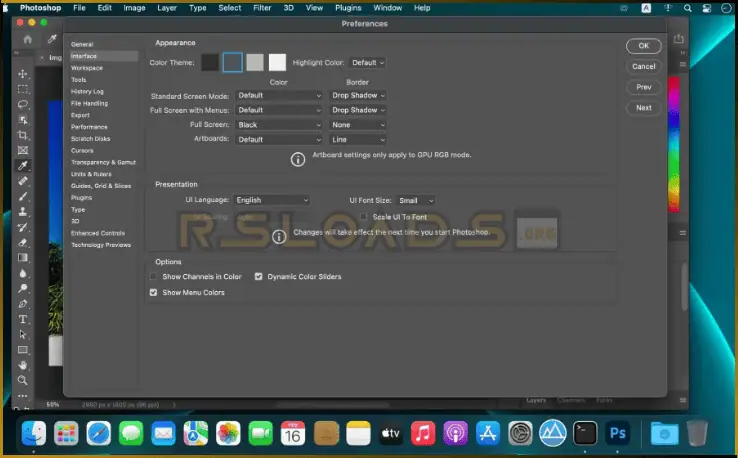Select General preferences category

82,44
